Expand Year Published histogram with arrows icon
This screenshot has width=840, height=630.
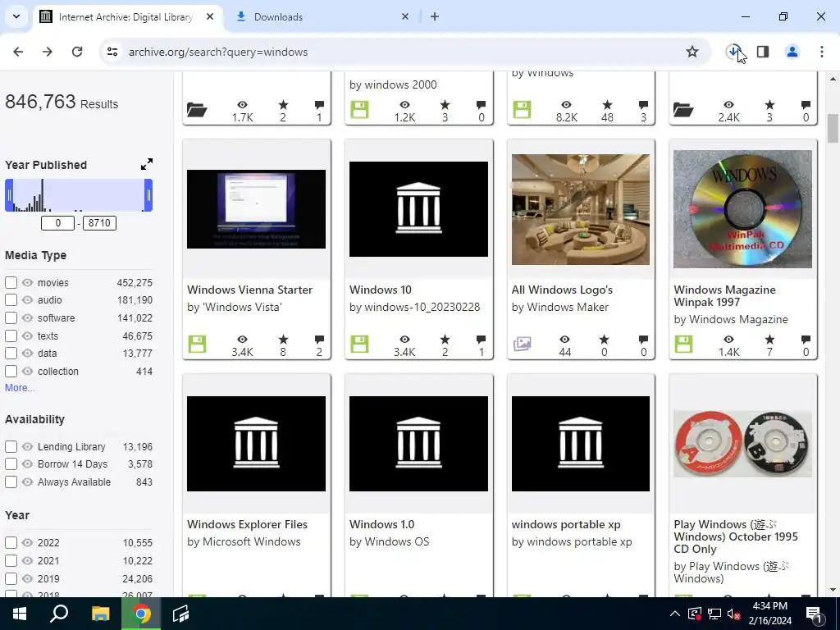tap(147, 164)
